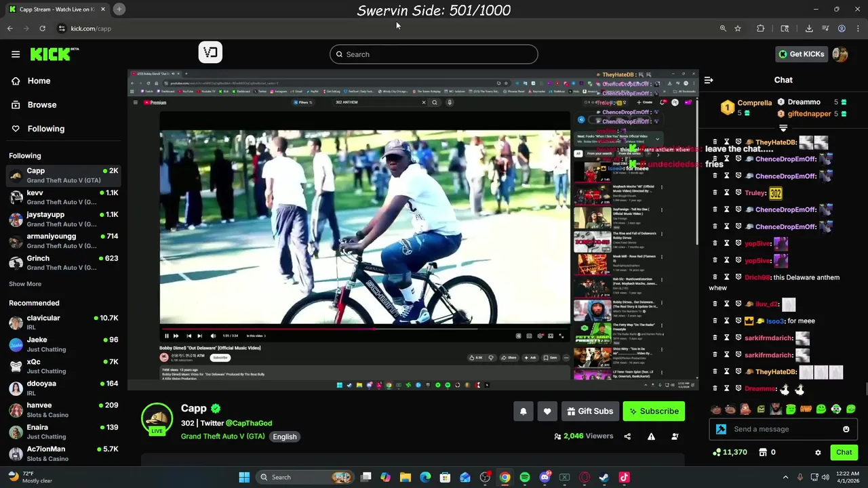Open the hamburger sidebar menu

(16, 54)
